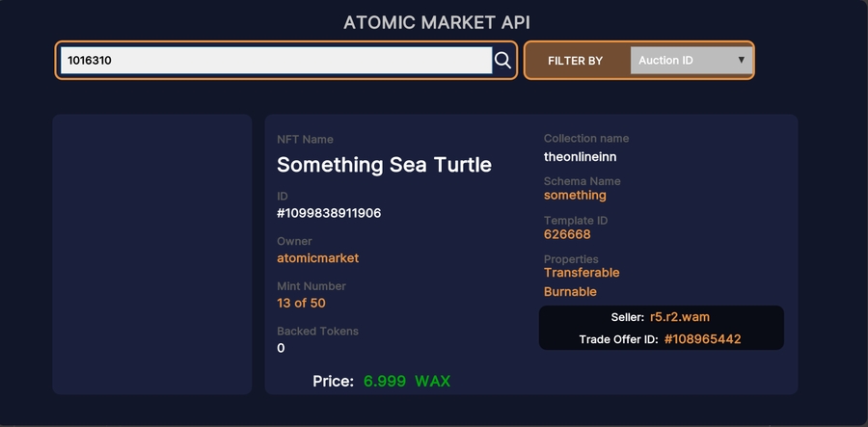The width and height of the screenshot is (868, 427).
Task: Click the FILTER BY label
Action: 576,61
